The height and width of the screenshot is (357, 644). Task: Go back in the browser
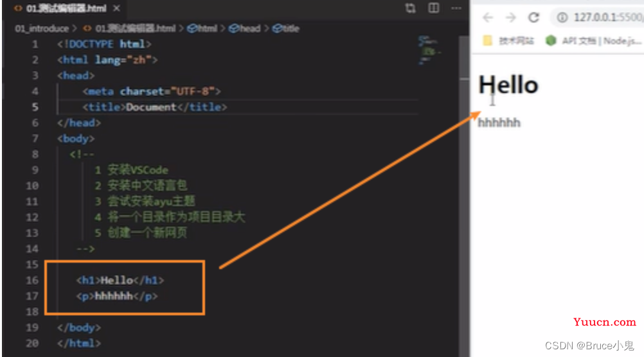click(488, 17)
